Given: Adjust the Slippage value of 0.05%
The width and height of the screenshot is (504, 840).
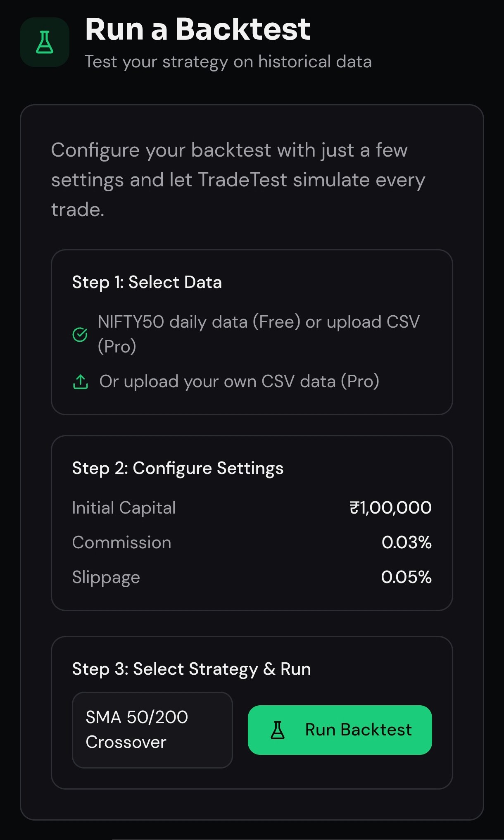Looking at the screenshot, I should coord(406,577).
